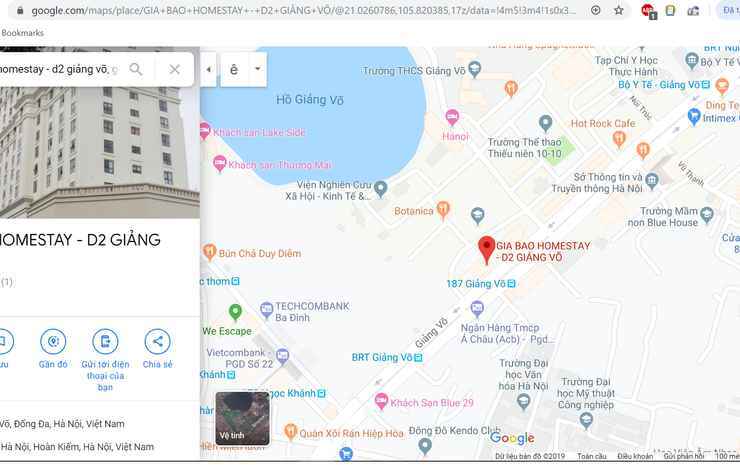The height and width of the screenshot is (465, 740).
Task: Click the Chia sẻ share icon
Action: pos(158,341)
